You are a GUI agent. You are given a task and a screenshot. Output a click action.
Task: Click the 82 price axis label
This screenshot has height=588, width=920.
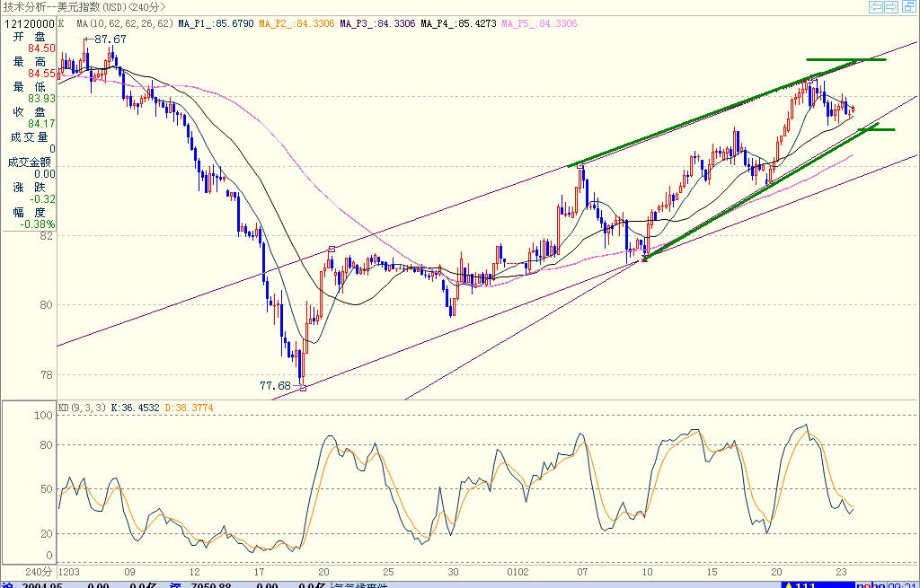(47, 236)
